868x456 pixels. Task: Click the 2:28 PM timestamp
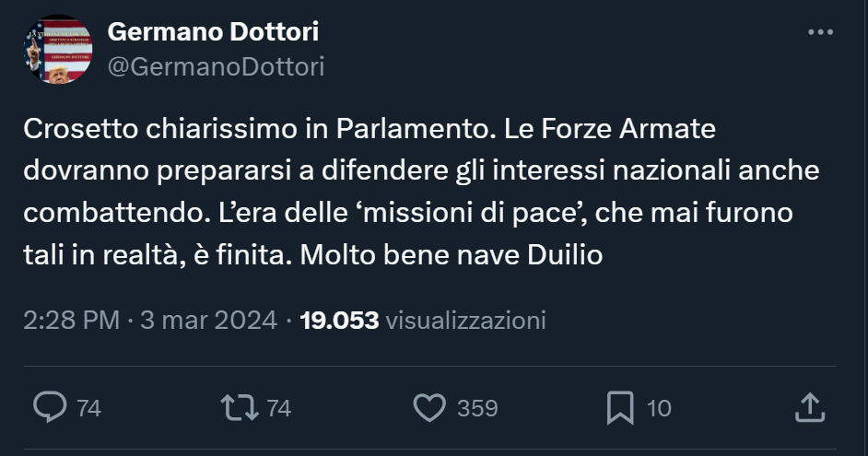coord(73,320)
